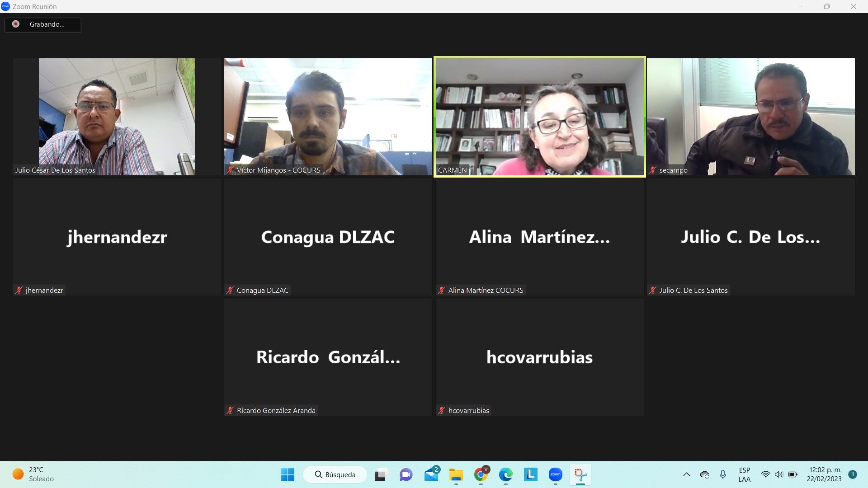
Task: Select the hcovarrubias participant tile
Action: (539, 357)
